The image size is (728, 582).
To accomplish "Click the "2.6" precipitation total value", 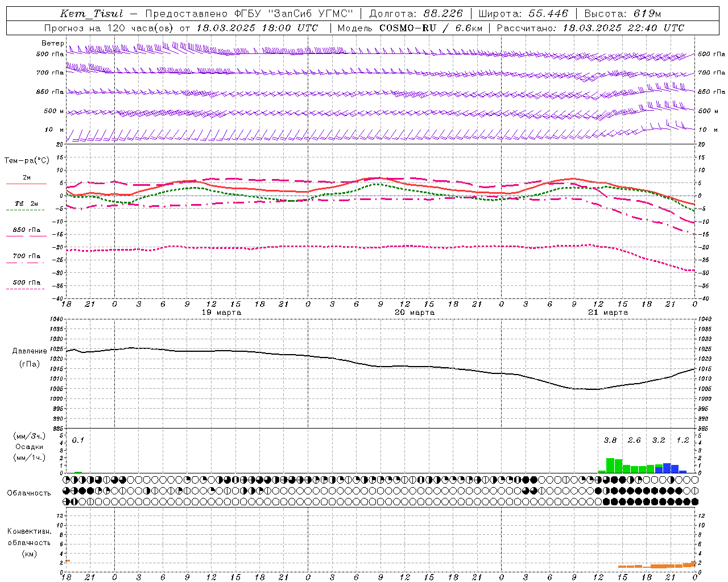I will point(634,440).
